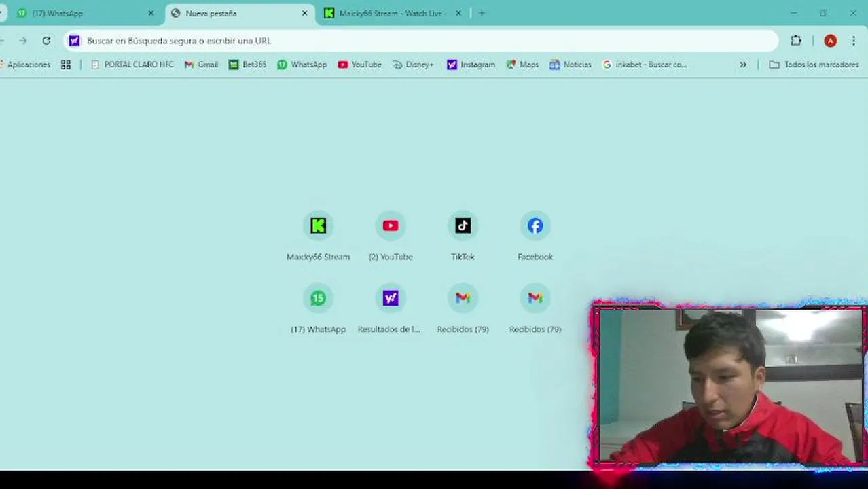
Task: Close the Maicky66 Stream tab
Action: pyautogui.click(x=458, y=14)
